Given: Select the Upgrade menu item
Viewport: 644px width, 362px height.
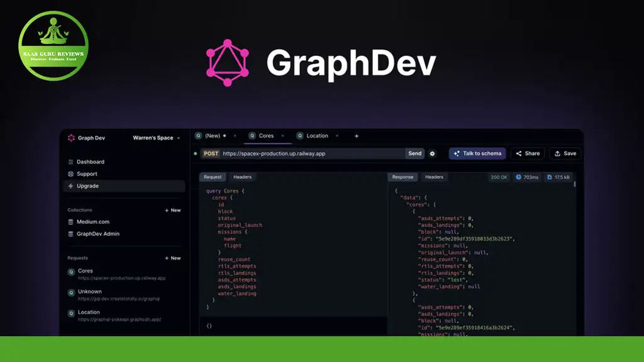Looking at the screenshot, I should click(124, 186).
